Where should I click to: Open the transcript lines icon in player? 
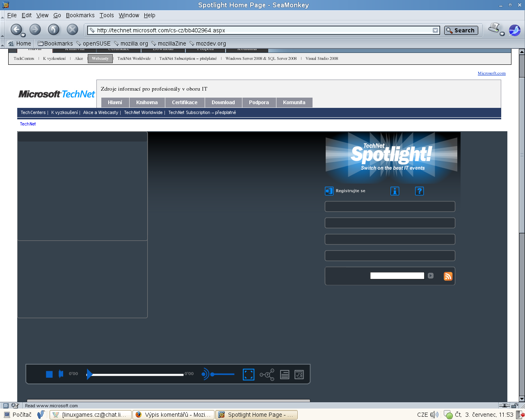pos(285,374)
